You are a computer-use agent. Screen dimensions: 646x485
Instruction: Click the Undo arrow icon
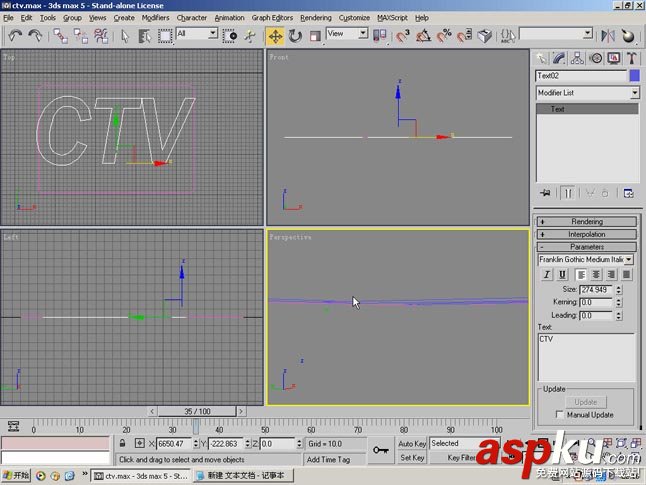click(x=15, y=36)
